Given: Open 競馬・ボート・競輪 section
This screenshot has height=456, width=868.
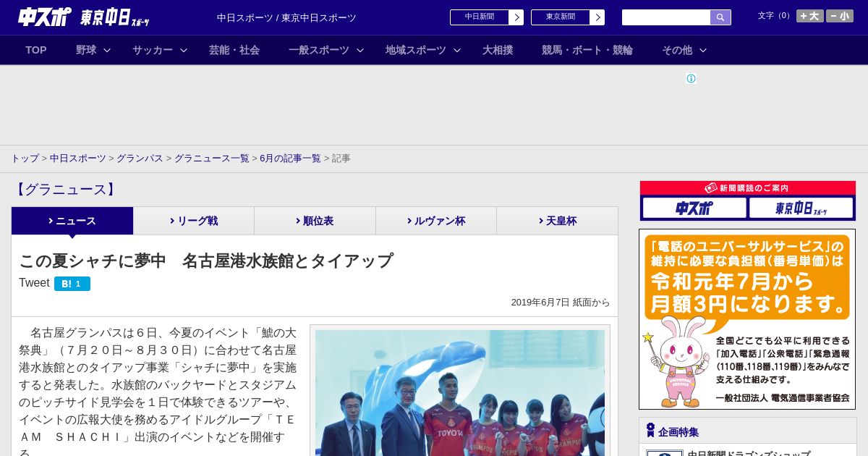Looking at the screenshot, I should (587, 50).
